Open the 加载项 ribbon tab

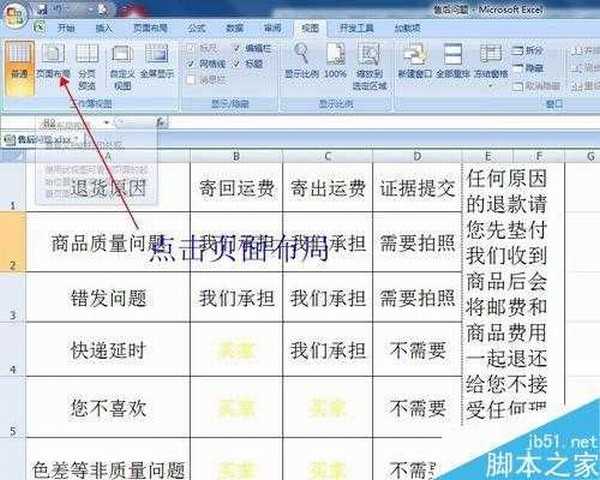point(408,28)
